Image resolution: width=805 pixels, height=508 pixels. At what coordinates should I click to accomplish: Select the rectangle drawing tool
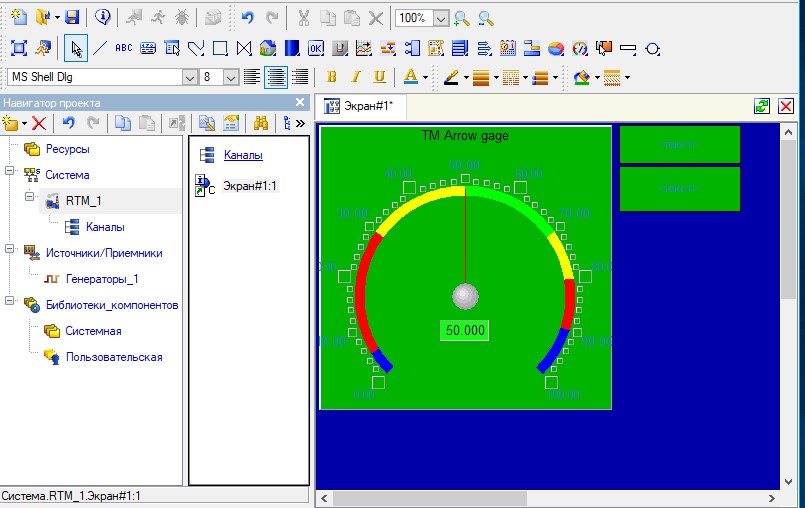point(220,47)
